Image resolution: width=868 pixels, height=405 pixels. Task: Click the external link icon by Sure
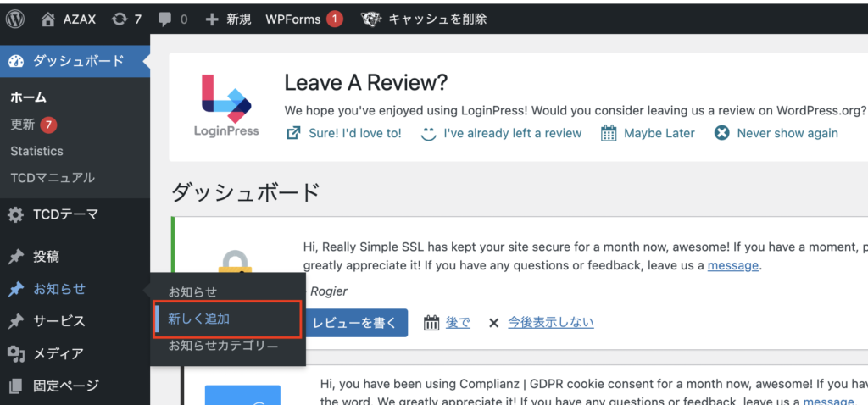294,133
